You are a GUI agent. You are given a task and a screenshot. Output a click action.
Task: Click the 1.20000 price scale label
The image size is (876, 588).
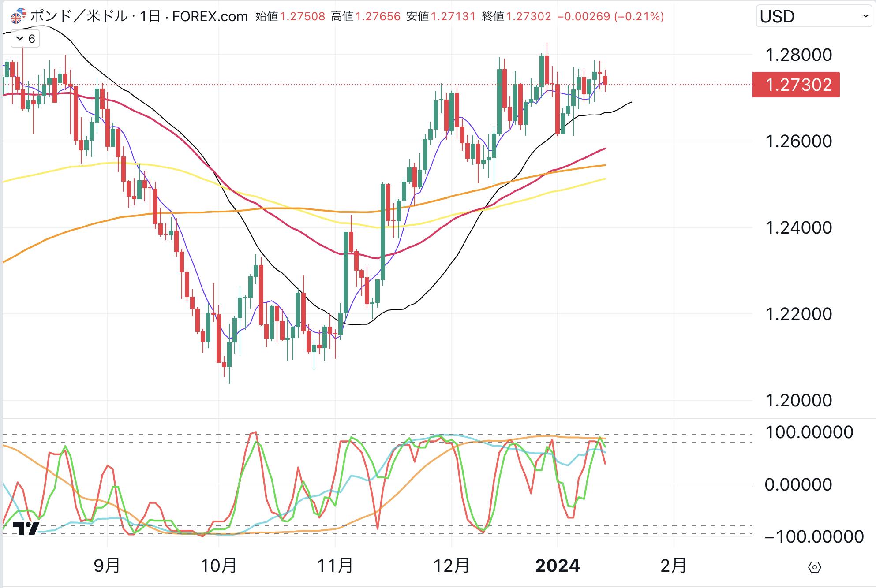pos(798,400)
